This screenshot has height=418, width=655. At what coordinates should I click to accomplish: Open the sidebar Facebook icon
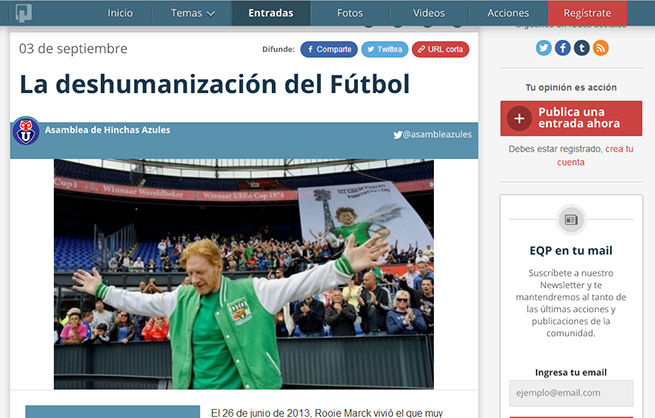[x=563, y=48]
